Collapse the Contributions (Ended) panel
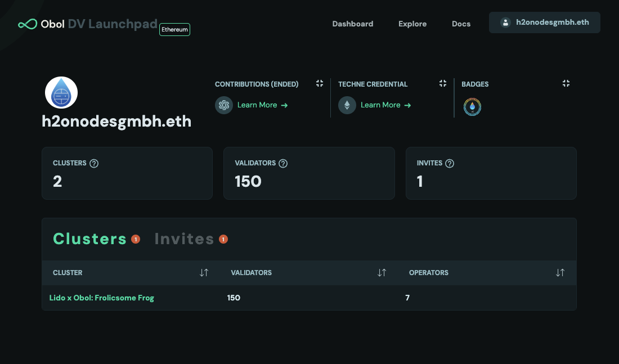The height and width of the screenshot is (364, 619). pos(320,83)
